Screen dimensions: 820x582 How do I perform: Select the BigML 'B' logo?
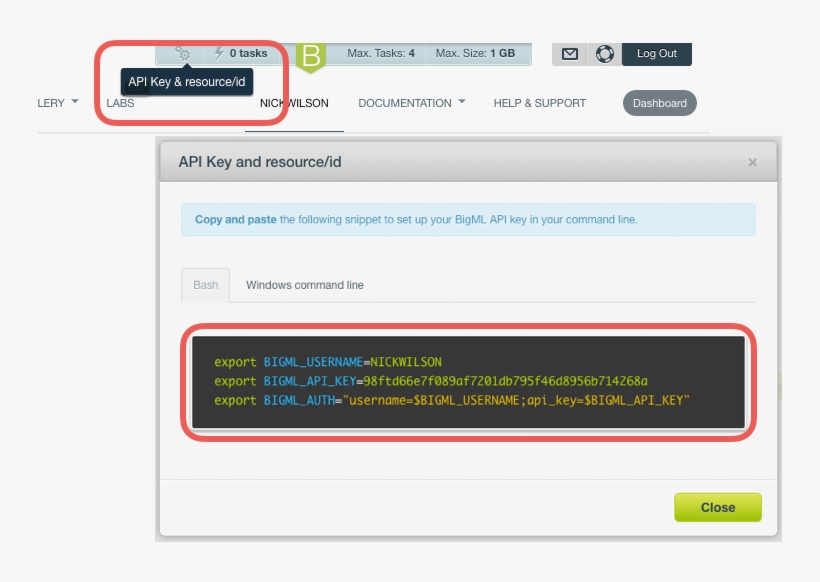312,52
